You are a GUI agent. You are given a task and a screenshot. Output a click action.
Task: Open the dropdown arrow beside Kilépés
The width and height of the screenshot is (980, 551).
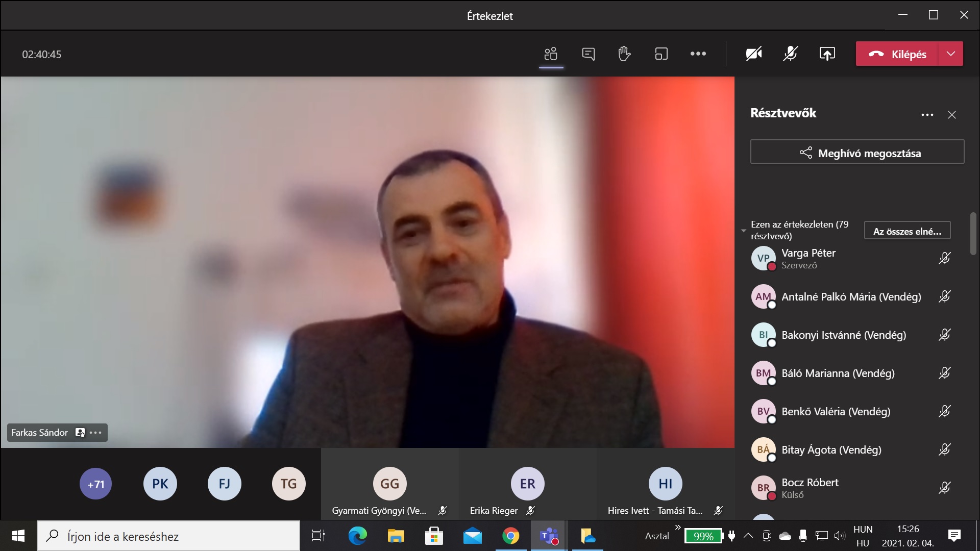click(x=950, y=54)
